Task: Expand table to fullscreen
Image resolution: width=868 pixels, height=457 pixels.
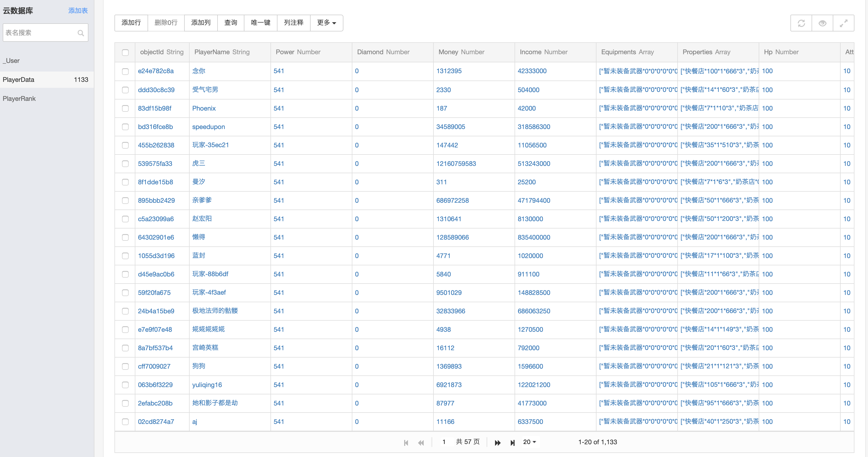Action: pyautogui.click(x=843, y=23)
